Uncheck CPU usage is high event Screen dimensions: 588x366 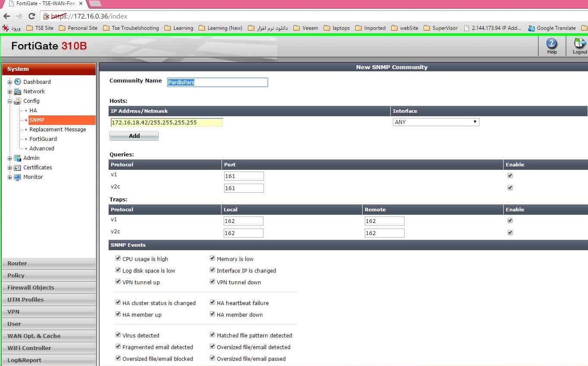[x=118, y=258]
